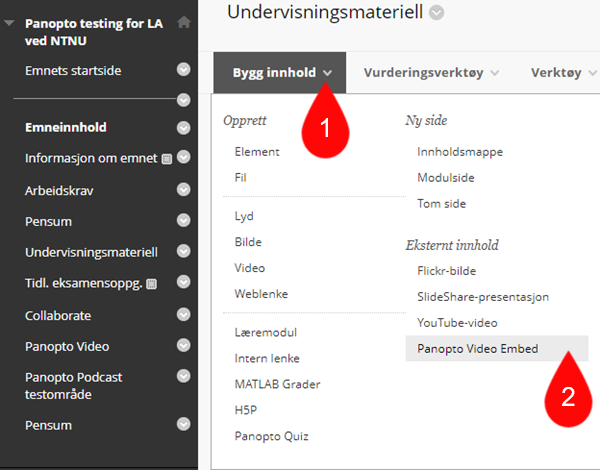600x470 pixels.
Task: Expand the Vurderingsverktøy dropdown
Action: coord(432,72)
